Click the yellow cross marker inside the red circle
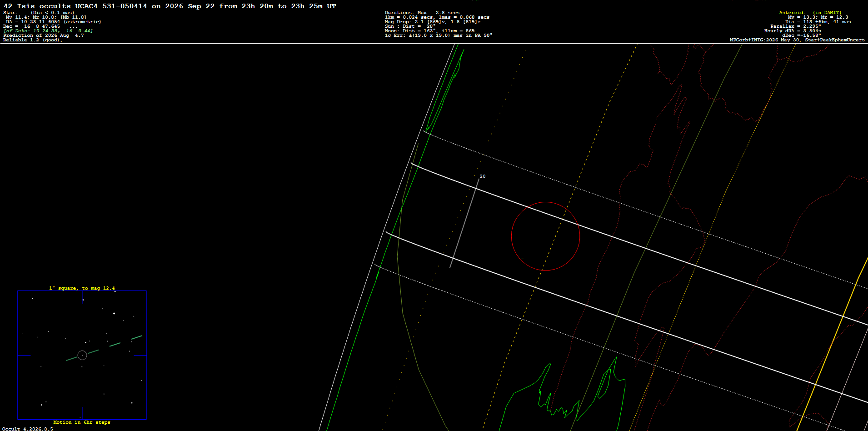Viewport: 868px width, 431px height. 521,259
